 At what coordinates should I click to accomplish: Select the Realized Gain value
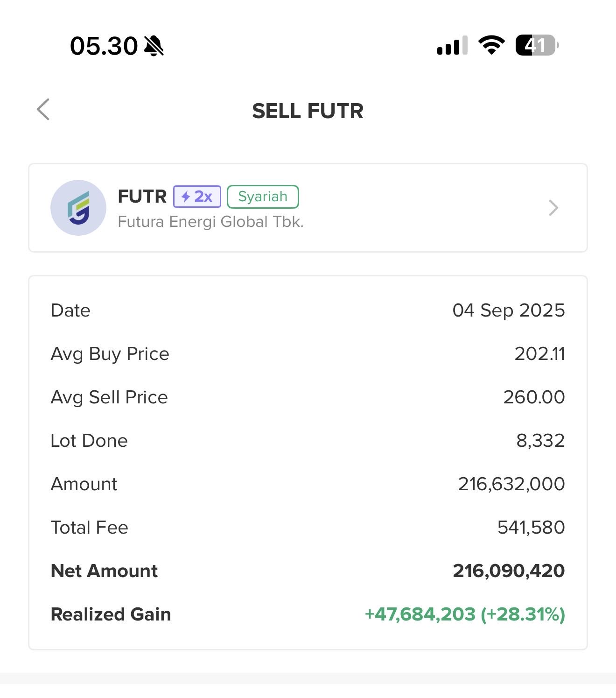point(465,614)
